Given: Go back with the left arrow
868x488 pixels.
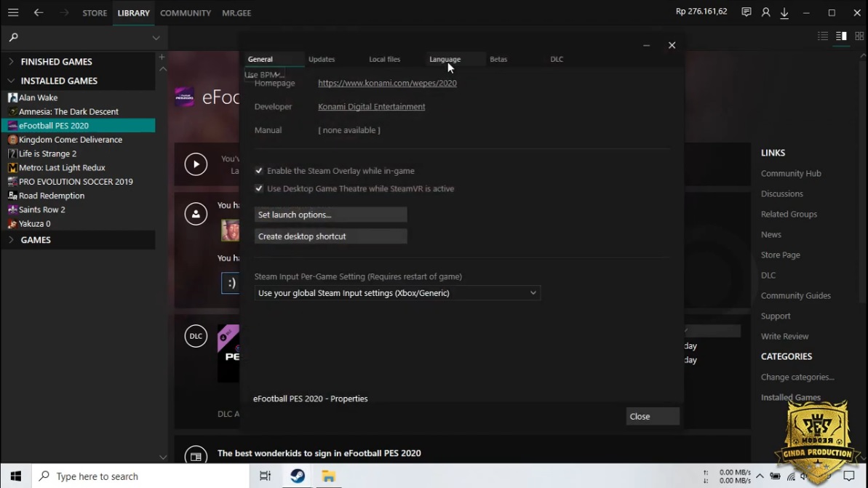Looking at the screenshot, I should (x=38, y=12).
